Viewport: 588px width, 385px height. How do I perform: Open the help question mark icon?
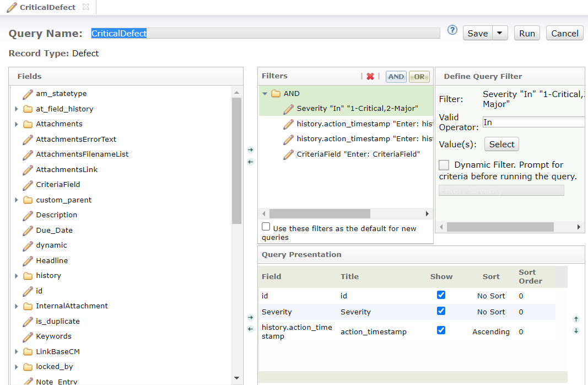coord(452,30)
